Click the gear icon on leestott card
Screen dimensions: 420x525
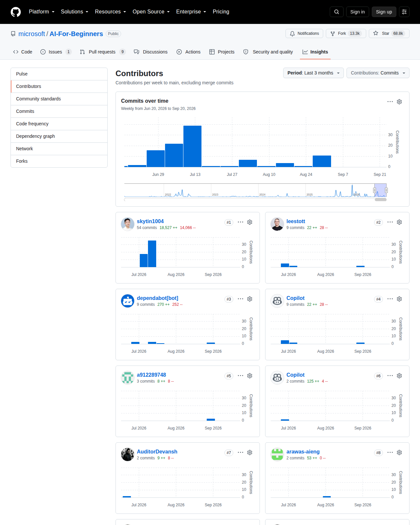pyautogui.click(x=399, y=222)
